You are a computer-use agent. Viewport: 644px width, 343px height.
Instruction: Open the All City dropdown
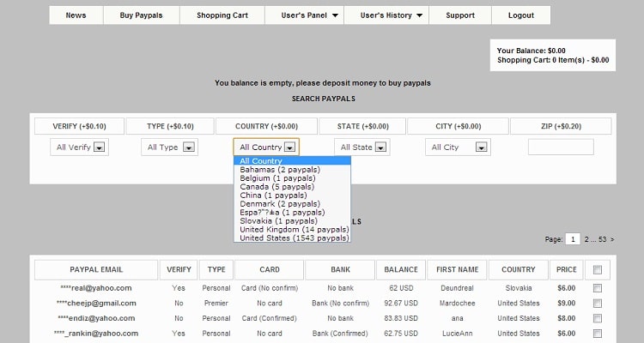coord(458,147)
